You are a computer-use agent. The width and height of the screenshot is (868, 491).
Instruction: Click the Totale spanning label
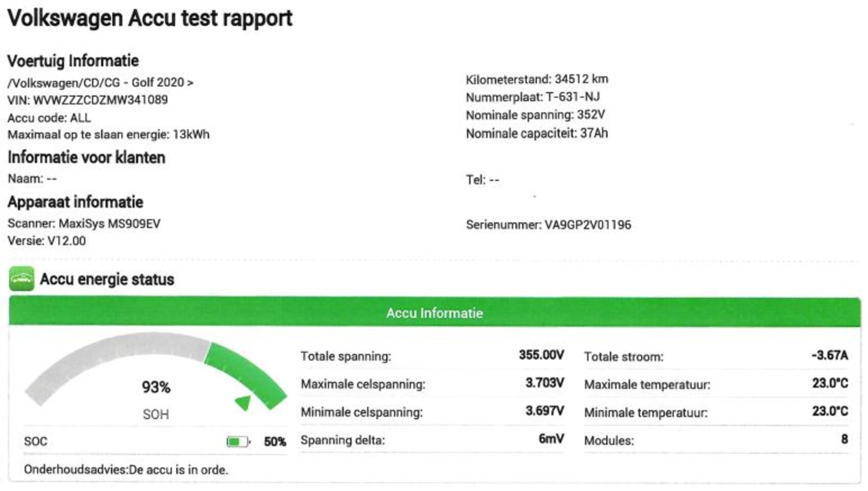click(346, 356)
